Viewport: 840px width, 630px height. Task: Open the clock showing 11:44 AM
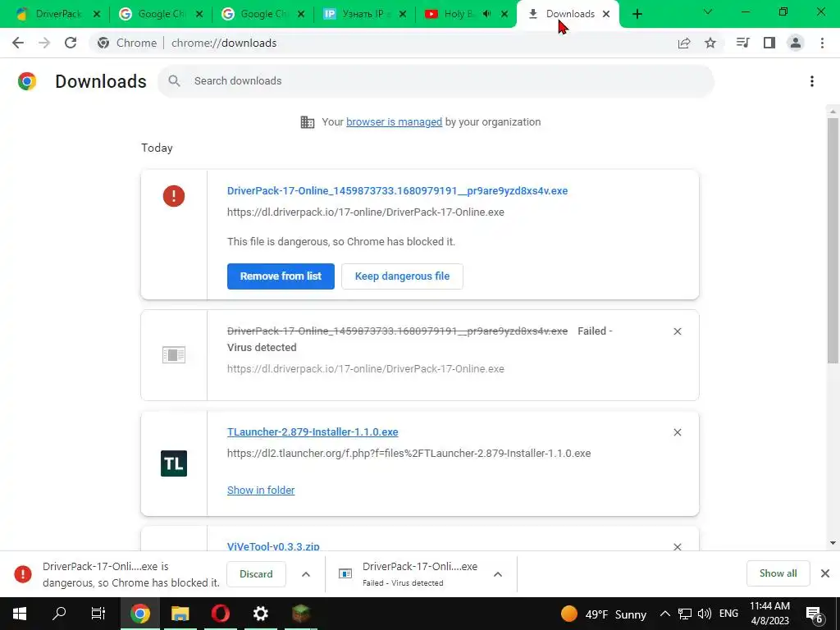click(x=769, y=614)
